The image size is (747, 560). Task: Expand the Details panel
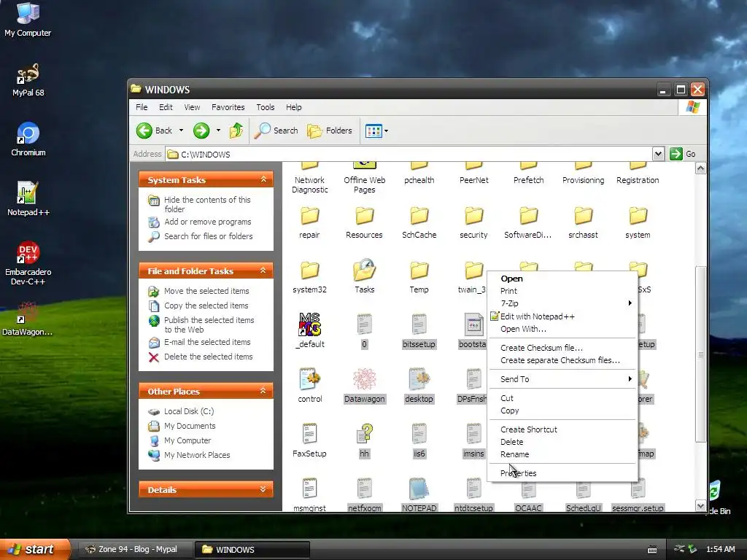[x=263, y=489]
